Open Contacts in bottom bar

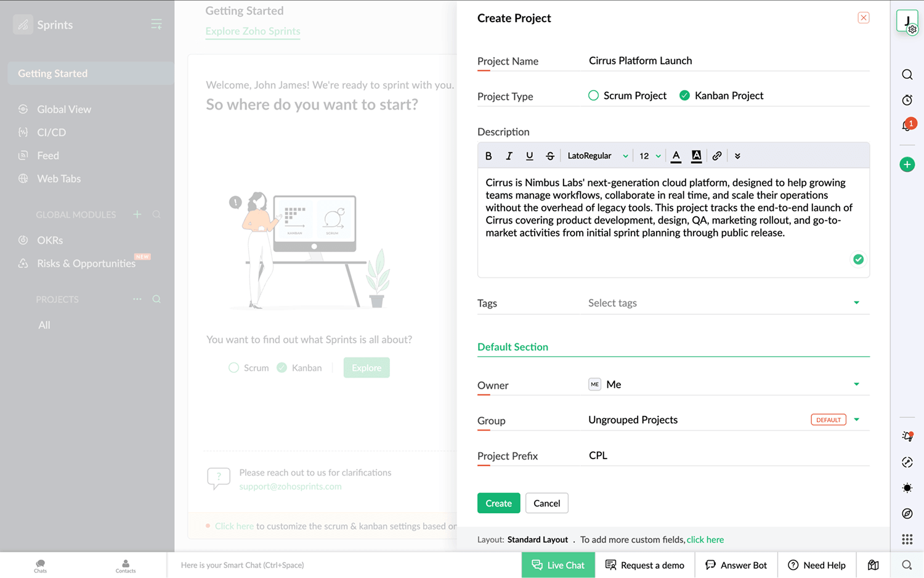click(126, 566)
